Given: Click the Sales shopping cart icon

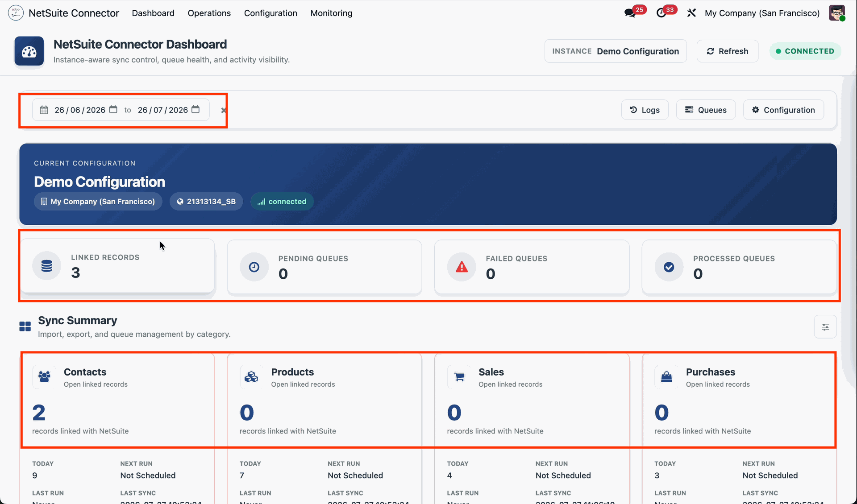Looking at the screenshot, I should pos(459,376).
